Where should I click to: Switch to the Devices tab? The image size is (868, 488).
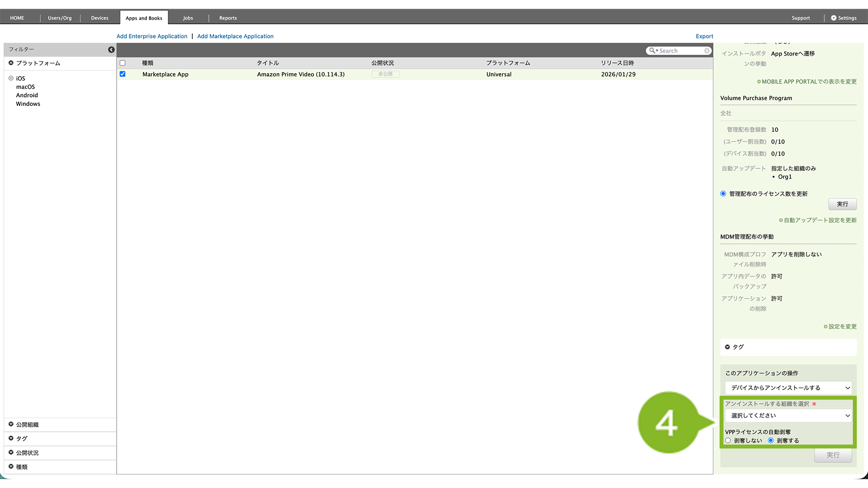(100, 18)
